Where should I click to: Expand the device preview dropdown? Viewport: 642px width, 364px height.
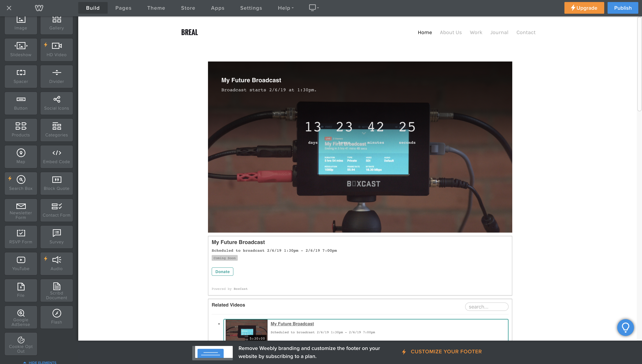pyautogui.click(x=314, y=8)
